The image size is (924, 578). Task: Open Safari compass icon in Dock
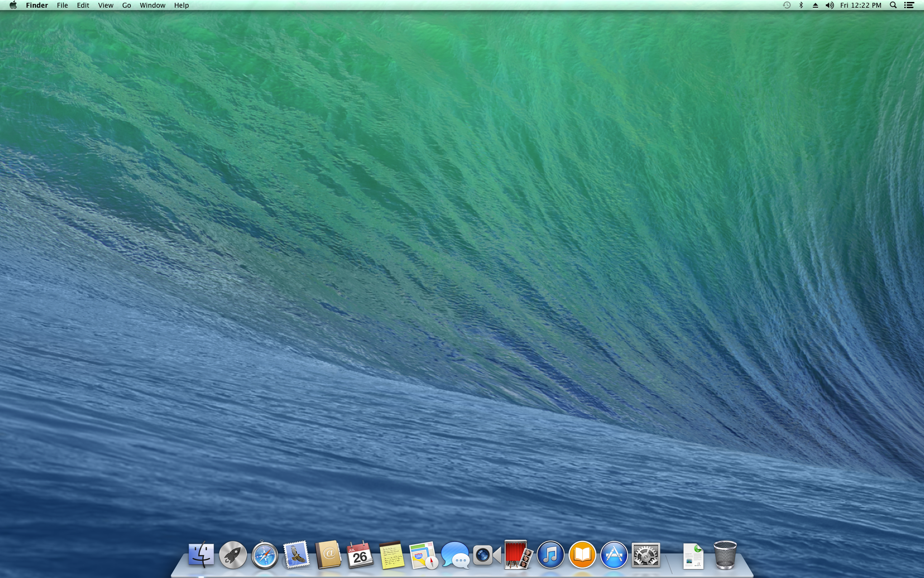point(265,555)
